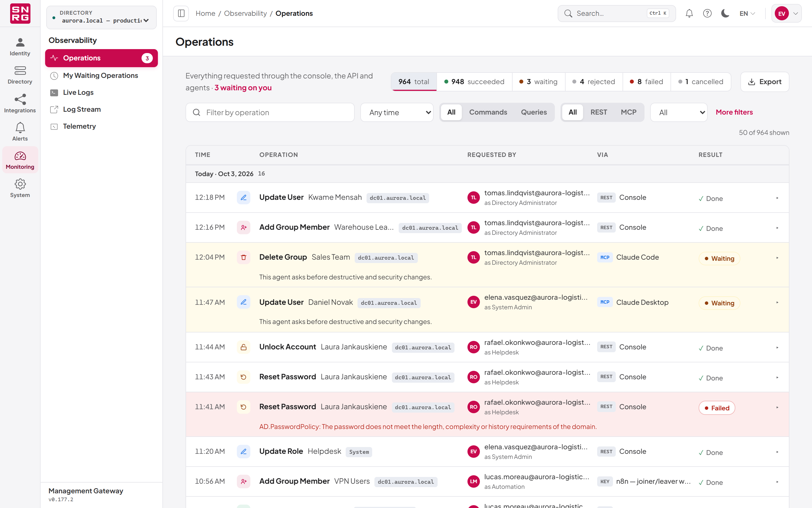812x508 pixels.
Task: Go to Observability breadcrumb
Action: 245,14
